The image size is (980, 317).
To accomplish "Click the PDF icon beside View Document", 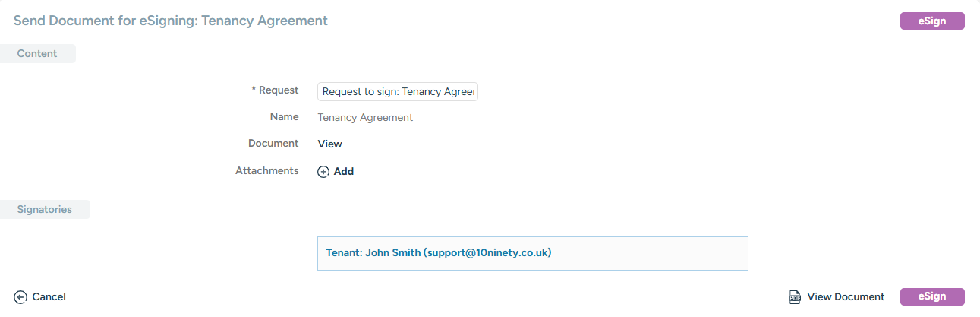I will click(795, 297).
